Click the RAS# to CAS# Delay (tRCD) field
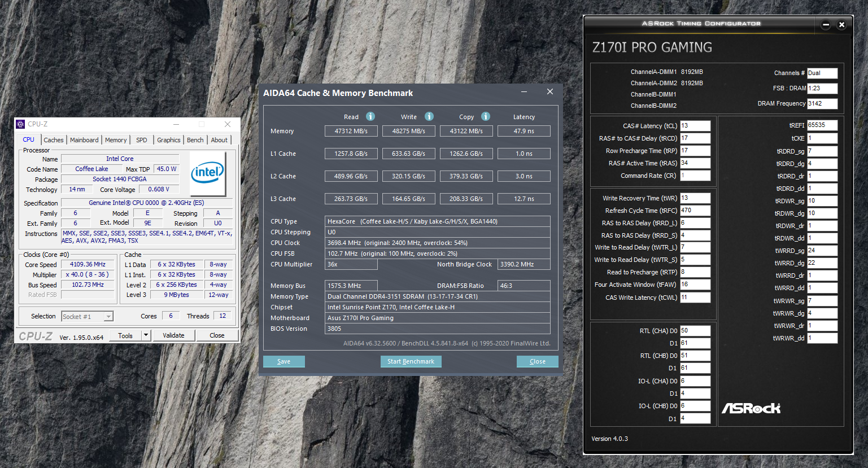Image resolution: width=868 pixels, height=468 pixels. click(695, 138)
